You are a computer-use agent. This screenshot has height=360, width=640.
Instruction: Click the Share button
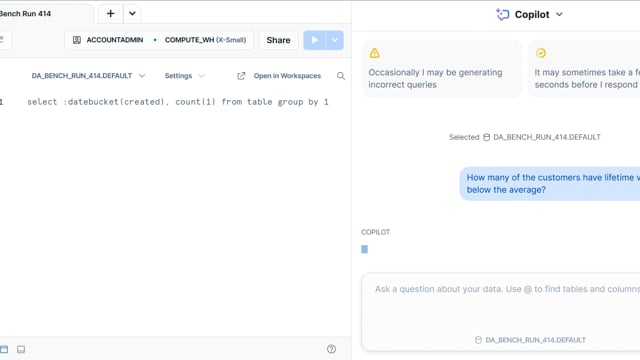point(278,40)
